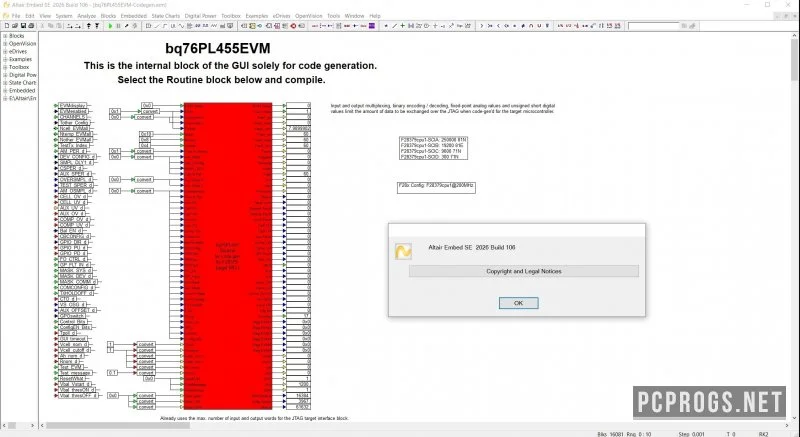Click the Paste toolbar icon

[x=59, y=25]
